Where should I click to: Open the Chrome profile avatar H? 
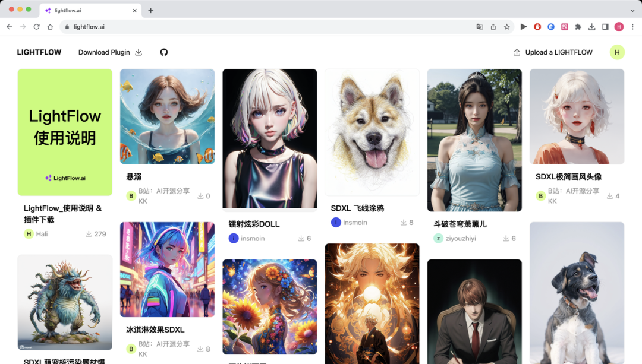point(619,27)
